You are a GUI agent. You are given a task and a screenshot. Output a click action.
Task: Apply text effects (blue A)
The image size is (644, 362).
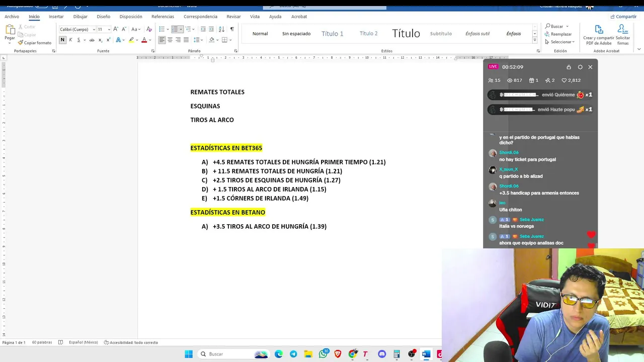[x=119, y=40]
